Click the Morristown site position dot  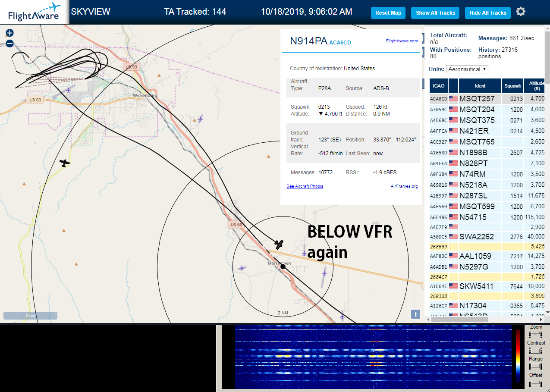pyautogui.click(x=283, y=267)
